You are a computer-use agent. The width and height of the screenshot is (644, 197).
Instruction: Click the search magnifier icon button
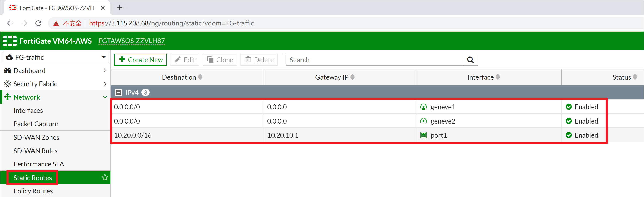tap(470, 60)
